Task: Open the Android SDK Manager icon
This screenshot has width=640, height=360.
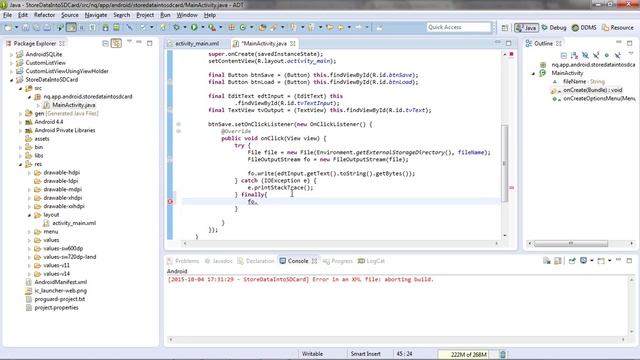Action: [x=105, y=27]
